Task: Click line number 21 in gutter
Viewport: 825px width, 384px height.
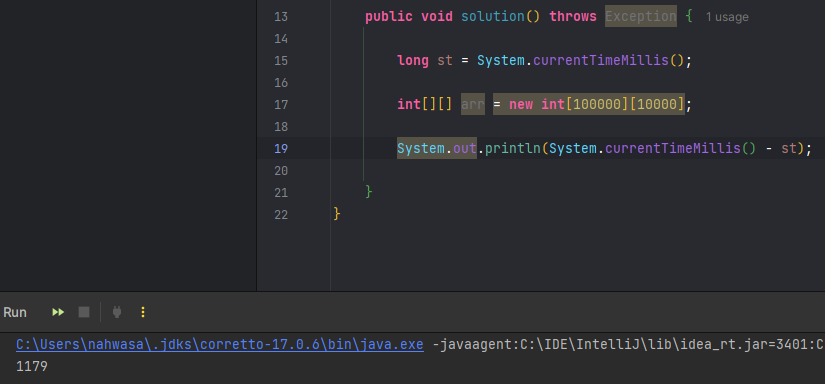Action: click(x=280, y=193)
